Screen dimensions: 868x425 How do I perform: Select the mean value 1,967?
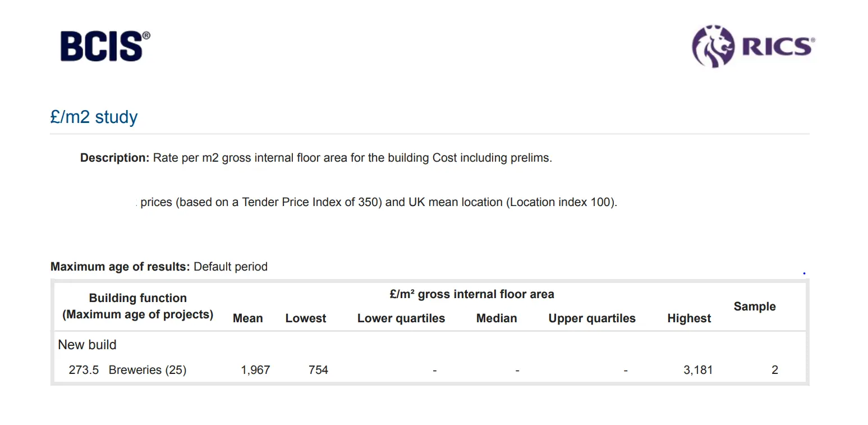click(255, 370)
